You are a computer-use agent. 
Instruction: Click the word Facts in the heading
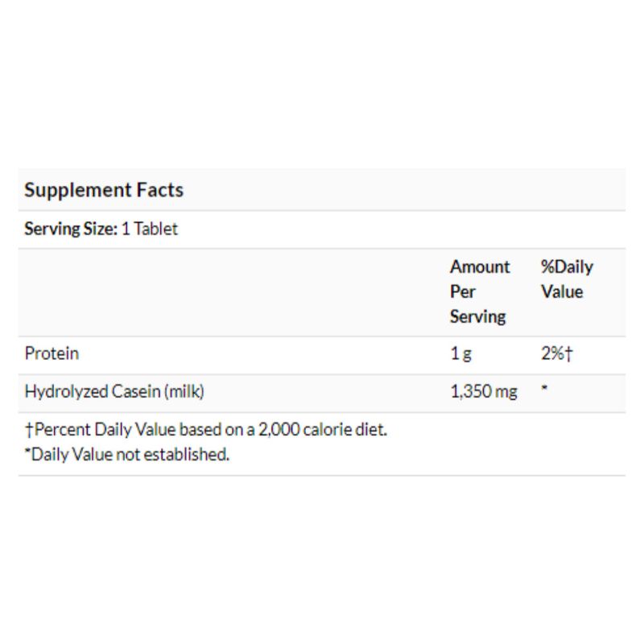[160, 190]
